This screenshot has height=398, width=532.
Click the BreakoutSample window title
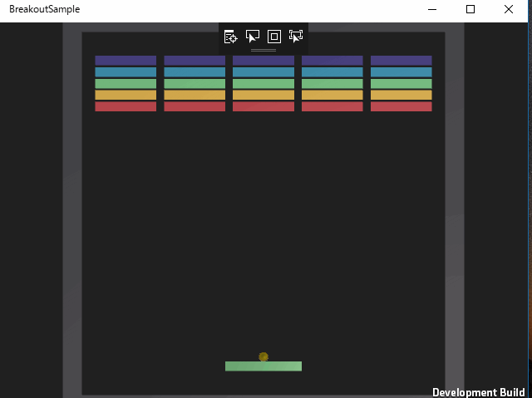[x=44, y=9]
